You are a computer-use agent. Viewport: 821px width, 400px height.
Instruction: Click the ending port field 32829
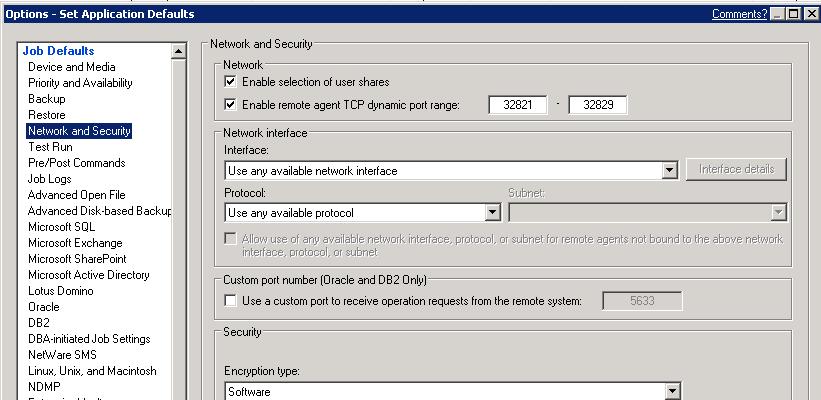598,104
